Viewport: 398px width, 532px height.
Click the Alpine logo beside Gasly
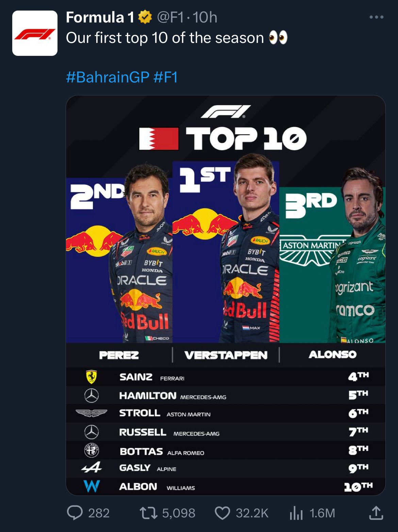(92, 467)
